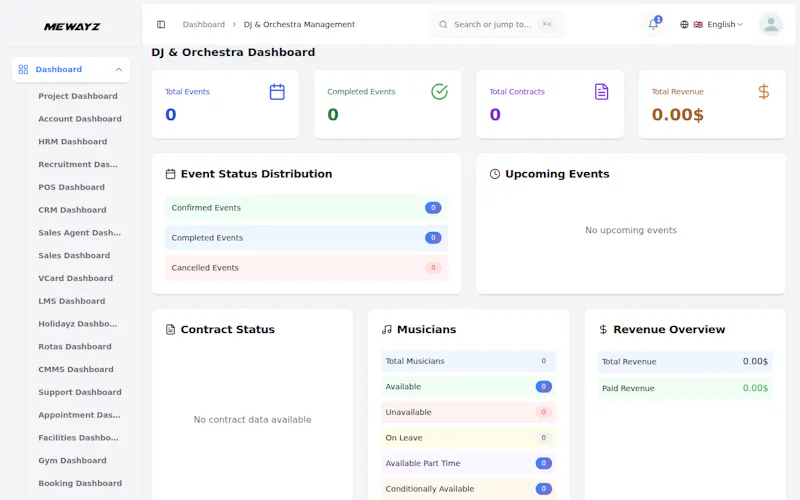Screen dimensions: 800x500
Task: Open Gym Dashboard in sidebar
Action: [72, 461]
